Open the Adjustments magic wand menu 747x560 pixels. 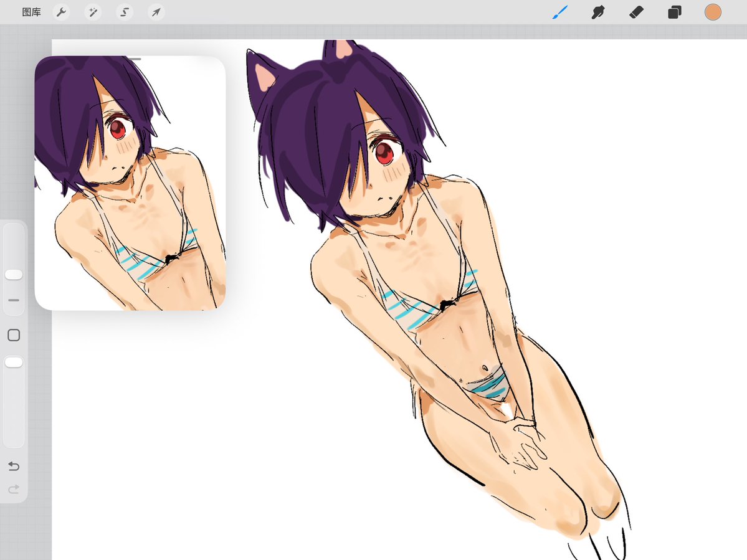click(x=93, y=12)
